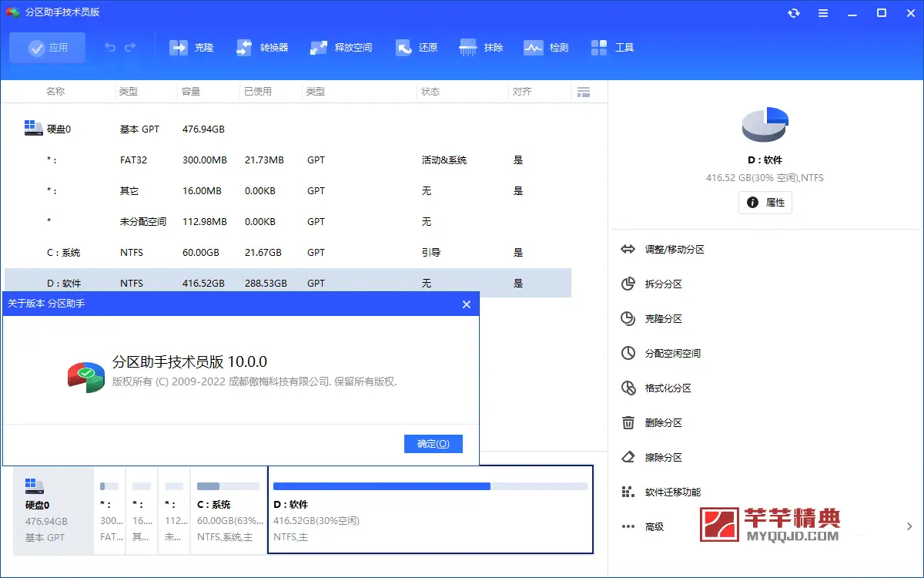This screenshot has width=924, height=578.
Task: Click the column view settings icon
Action: [584, 92]
